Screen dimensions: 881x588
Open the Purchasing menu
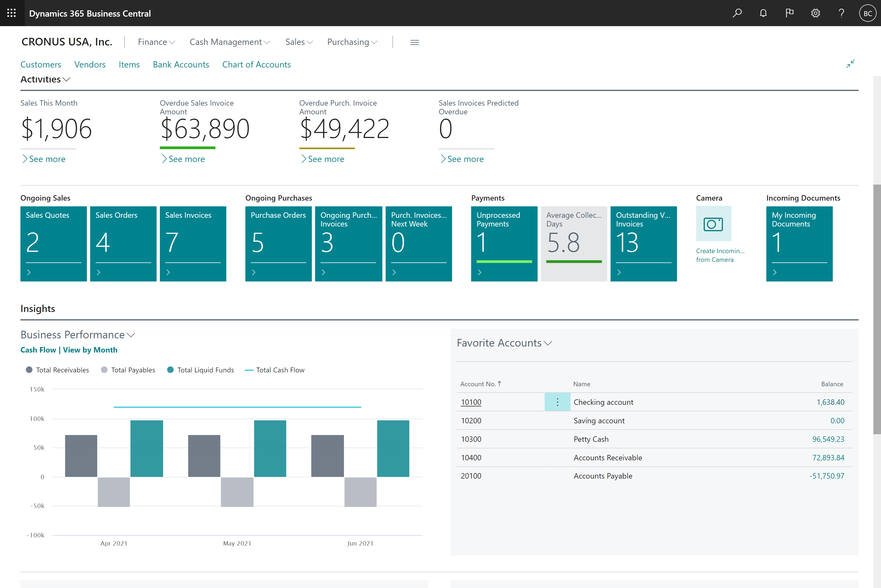(x=352, y=42)
